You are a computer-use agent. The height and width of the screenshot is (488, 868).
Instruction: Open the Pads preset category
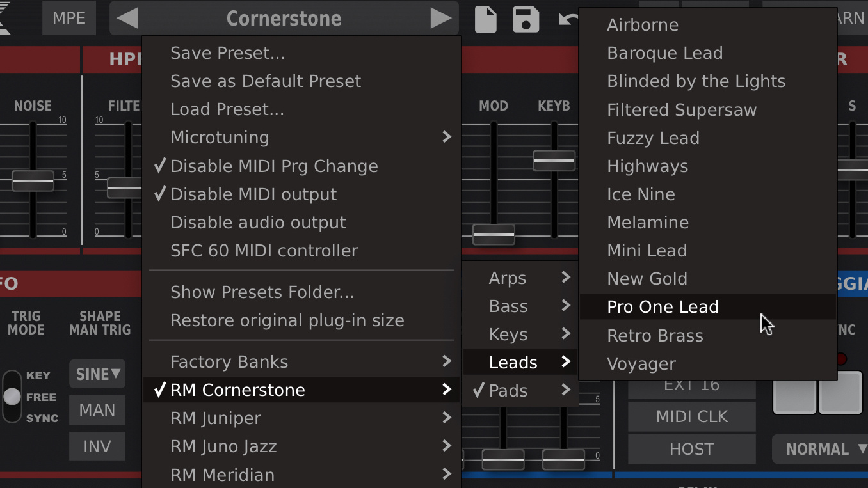point(520,391)
